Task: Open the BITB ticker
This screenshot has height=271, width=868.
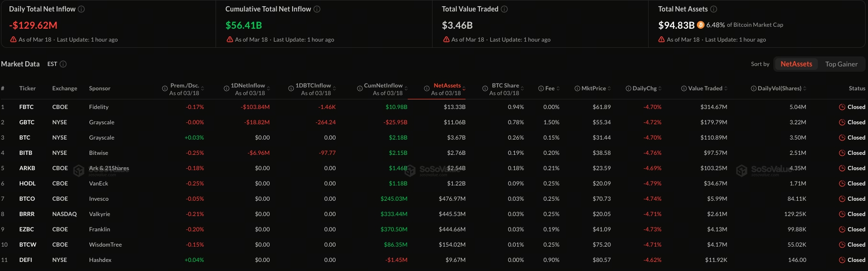Action: (x=26, y=153)
